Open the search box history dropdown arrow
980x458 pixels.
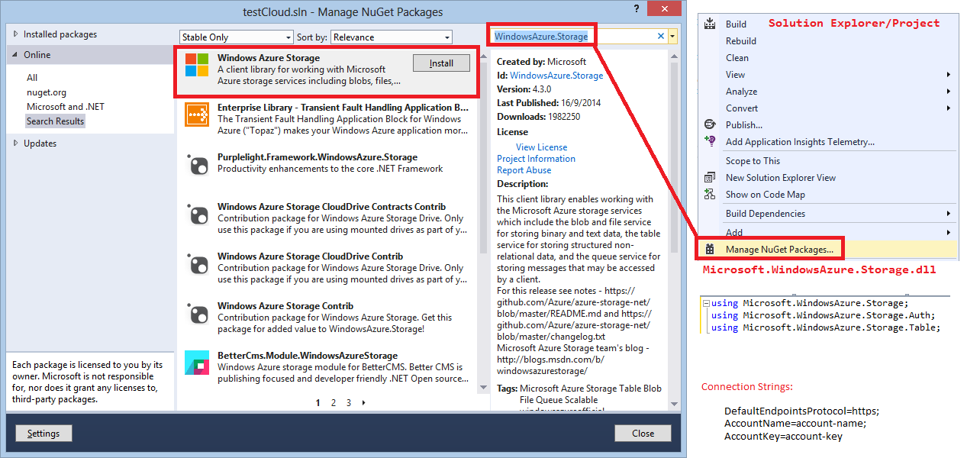[x=672, y=36]
